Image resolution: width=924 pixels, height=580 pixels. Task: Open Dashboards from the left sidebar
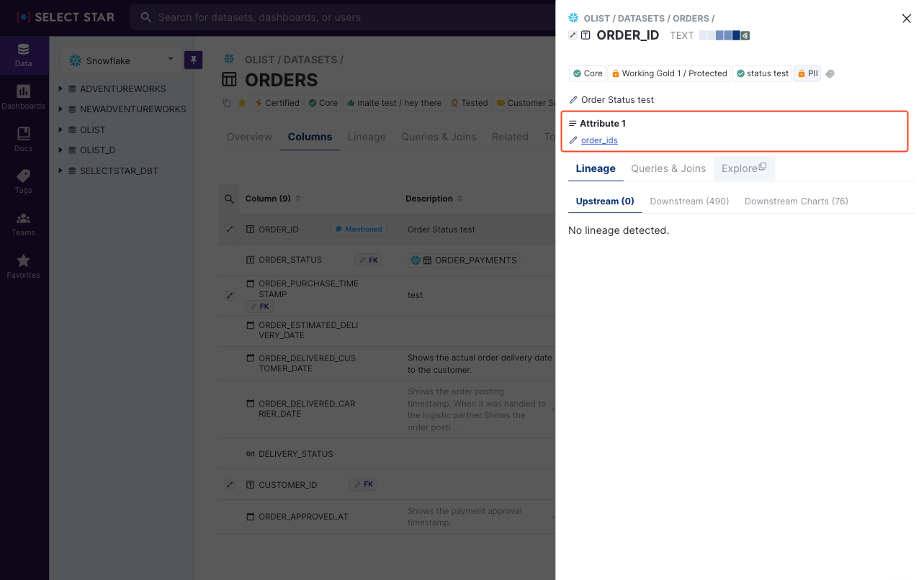[23, 96]
